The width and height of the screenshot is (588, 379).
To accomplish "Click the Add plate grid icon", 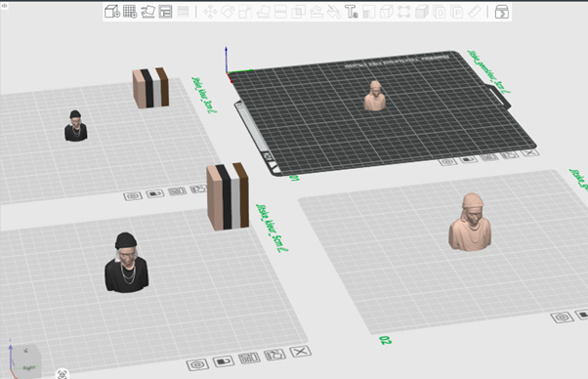I will click(x=130, y=12).
